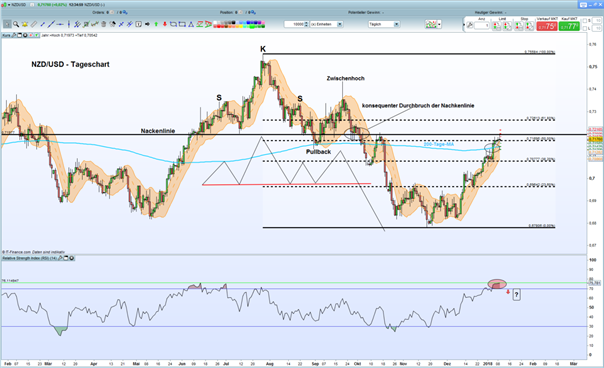
Task: Click the Anz quantity input field
Action: point(482,25)
